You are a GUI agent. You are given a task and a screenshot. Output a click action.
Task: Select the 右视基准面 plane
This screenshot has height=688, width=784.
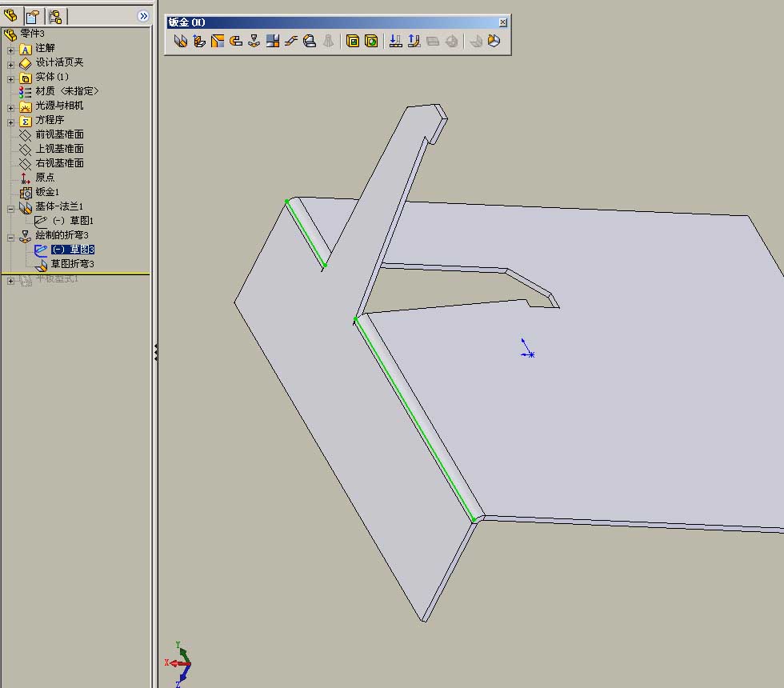point(59,163)
